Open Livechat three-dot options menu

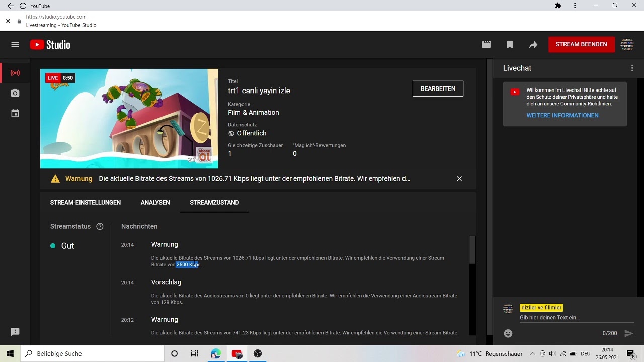click(632, 68)
